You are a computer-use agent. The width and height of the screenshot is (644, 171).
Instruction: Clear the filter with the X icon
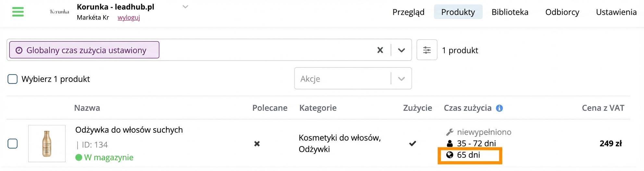coord(380,50)
